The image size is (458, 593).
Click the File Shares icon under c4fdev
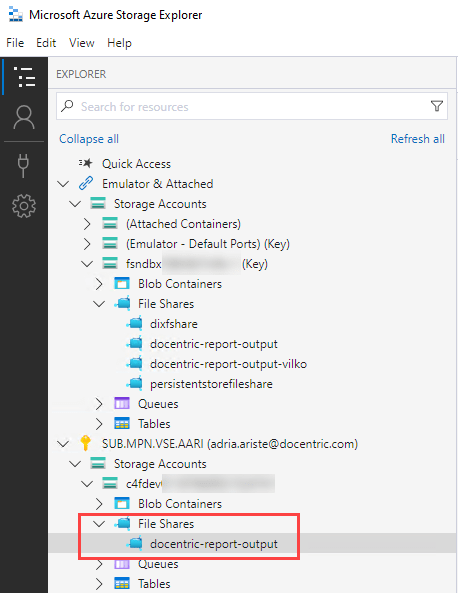(x=123, y=523)
